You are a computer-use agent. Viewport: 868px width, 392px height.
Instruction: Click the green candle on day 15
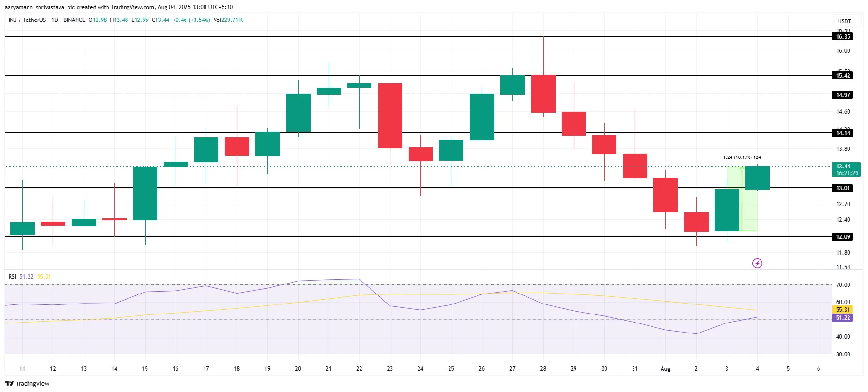145,193
